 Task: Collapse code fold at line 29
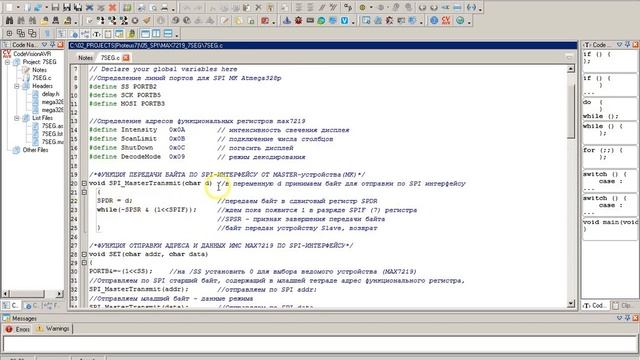click(x=84, y=262)
